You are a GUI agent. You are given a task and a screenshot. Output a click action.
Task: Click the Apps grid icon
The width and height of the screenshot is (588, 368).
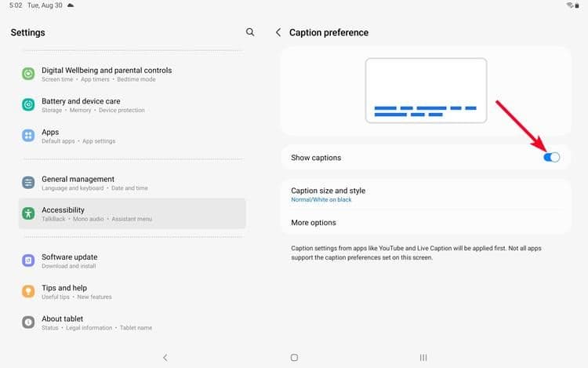coord(28,136)
